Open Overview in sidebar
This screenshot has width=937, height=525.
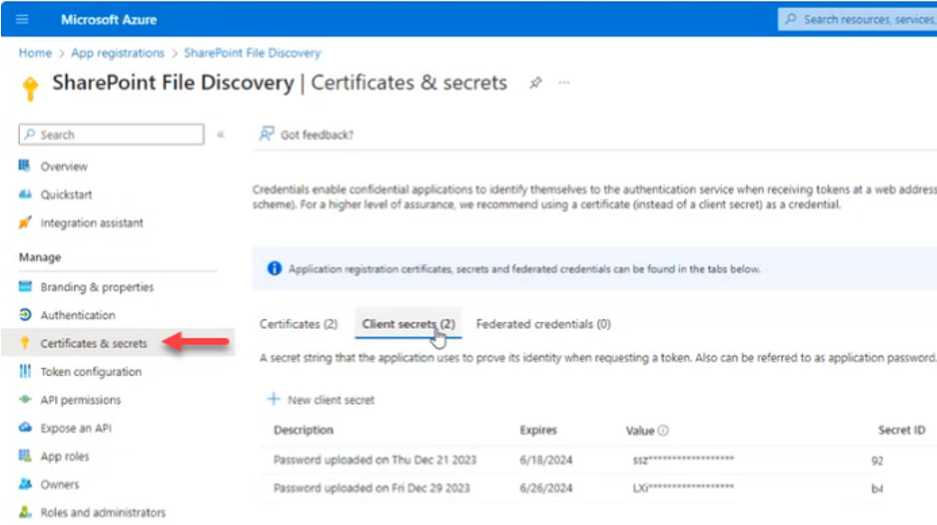(x=64, y=167)
